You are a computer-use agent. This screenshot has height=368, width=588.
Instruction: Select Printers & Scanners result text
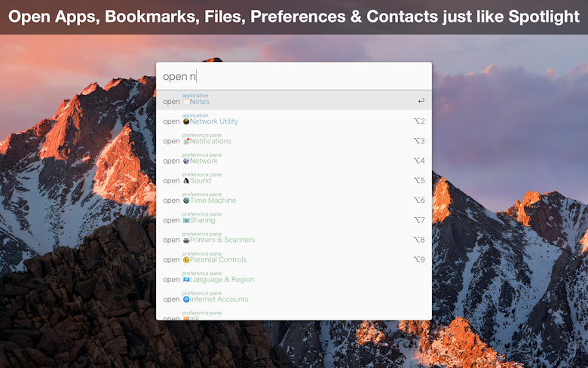222,240
